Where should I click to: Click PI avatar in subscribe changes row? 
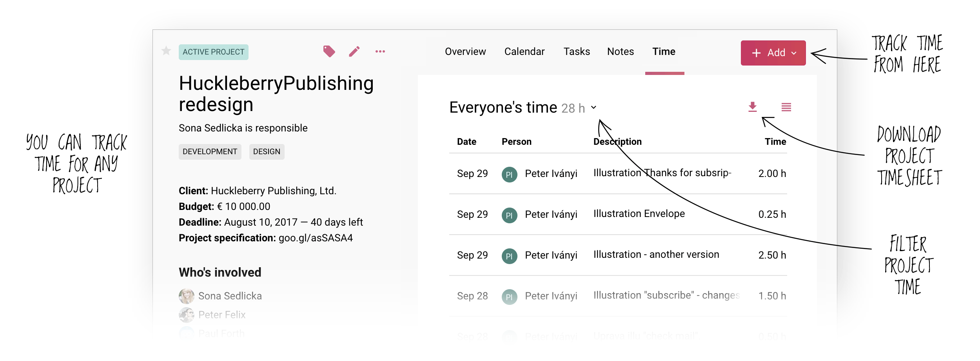point(509,297)
